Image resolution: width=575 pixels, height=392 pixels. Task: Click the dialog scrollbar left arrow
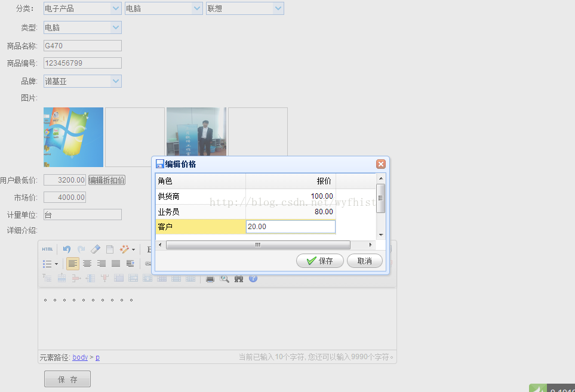[160, 245]
